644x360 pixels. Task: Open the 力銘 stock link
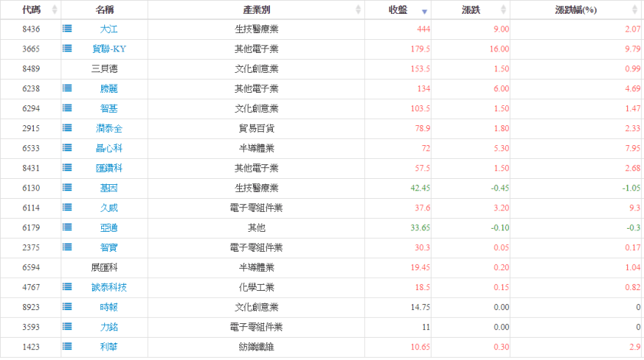[109, 328]
